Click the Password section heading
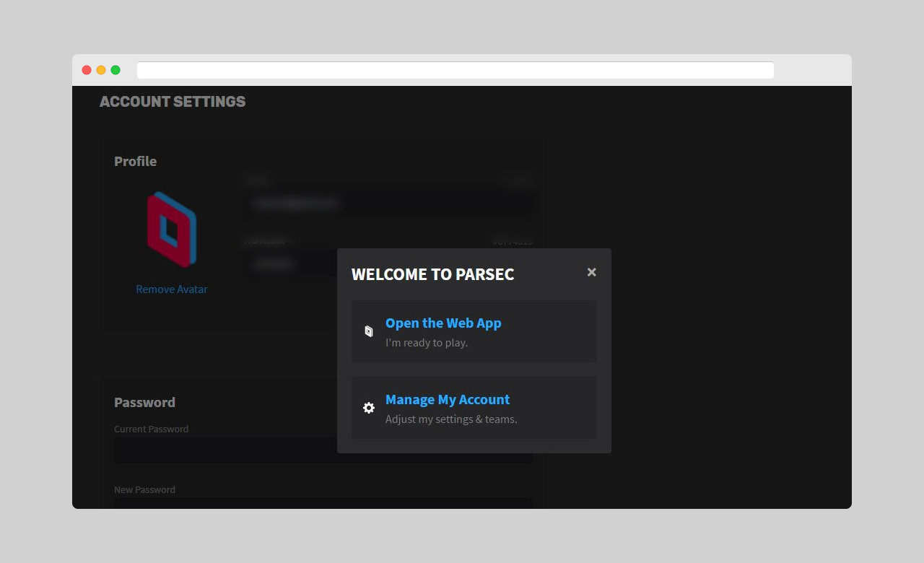Viewport: 924px width, 563px height. pyautogui.click(x=145, y=403)
